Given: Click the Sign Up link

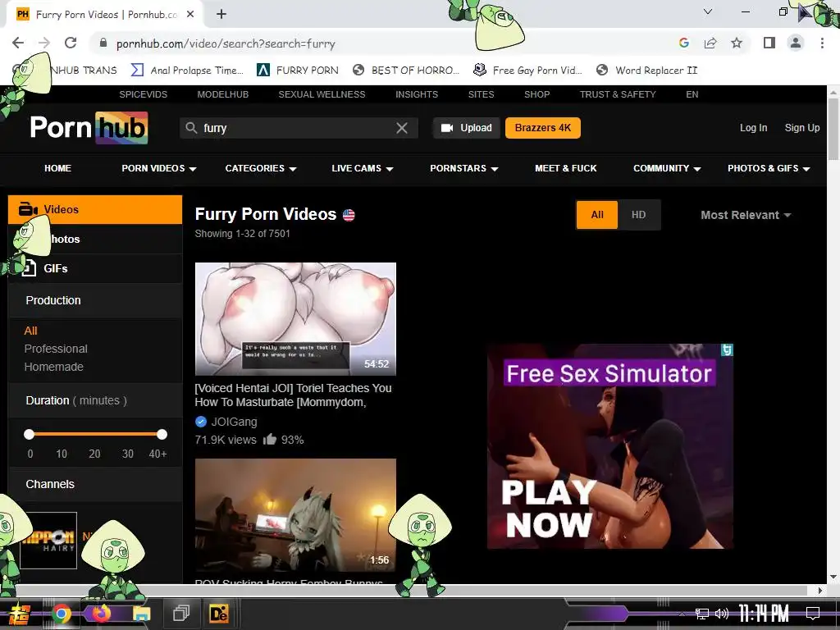Looking at the screenshot, I should point(802,128).
